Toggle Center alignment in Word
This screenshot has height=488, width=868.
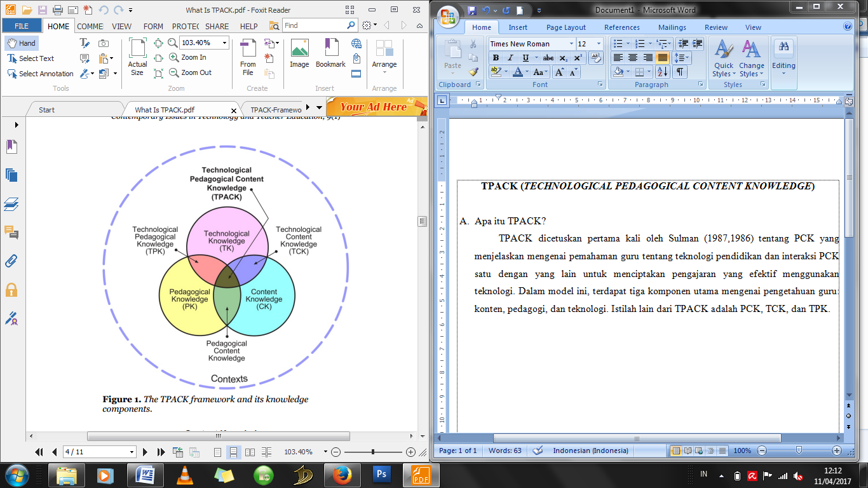[x=633, y=58]
